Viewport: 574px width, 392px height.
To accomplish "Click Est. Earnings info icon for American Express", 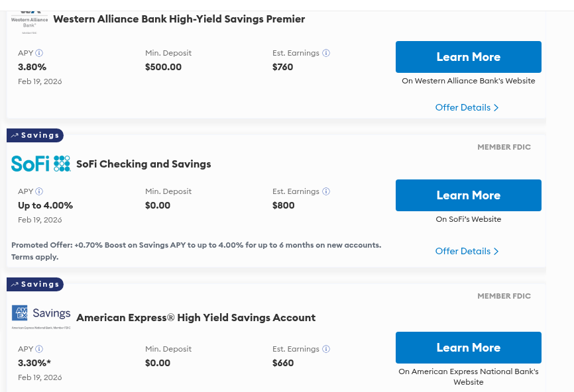I will tap(326, 349).
